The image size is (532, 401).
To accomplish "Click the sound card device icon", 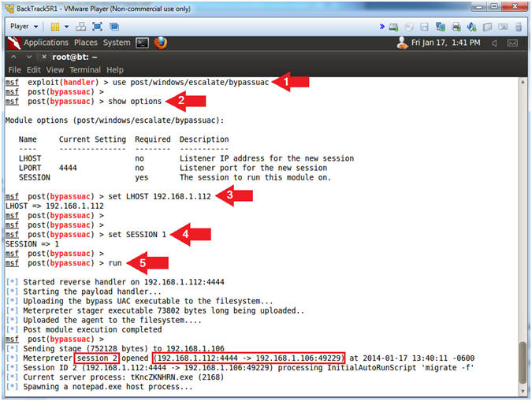I will pyautogui.click(x=471, y=27).
